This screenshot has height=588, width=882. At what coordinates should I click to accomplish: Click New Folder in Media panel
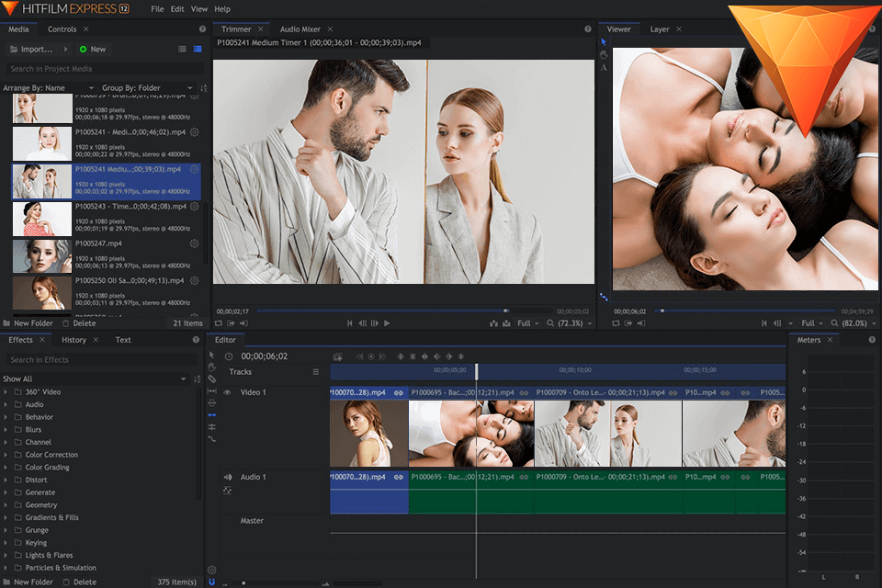pos(28,323)
